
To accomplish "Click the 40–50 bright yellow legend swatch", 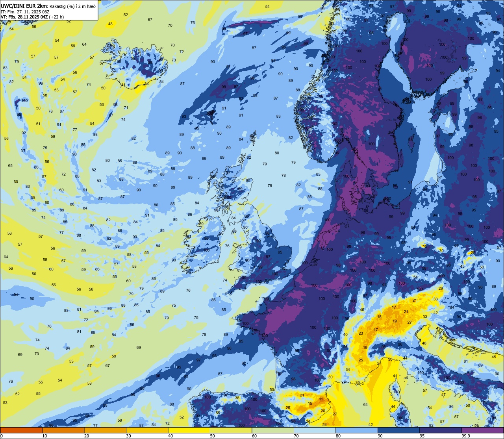I will (189, 430).
